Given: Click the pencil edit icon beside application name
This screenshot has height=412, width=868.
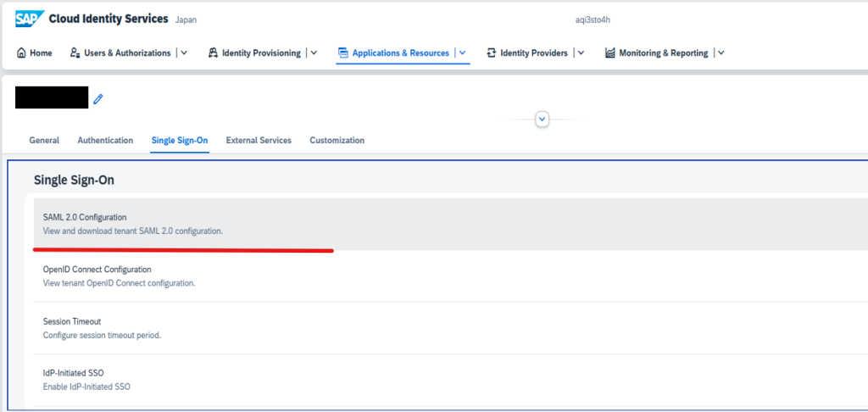Looking at the screenshot, I should pyautogui.click(x=98, y=99).
